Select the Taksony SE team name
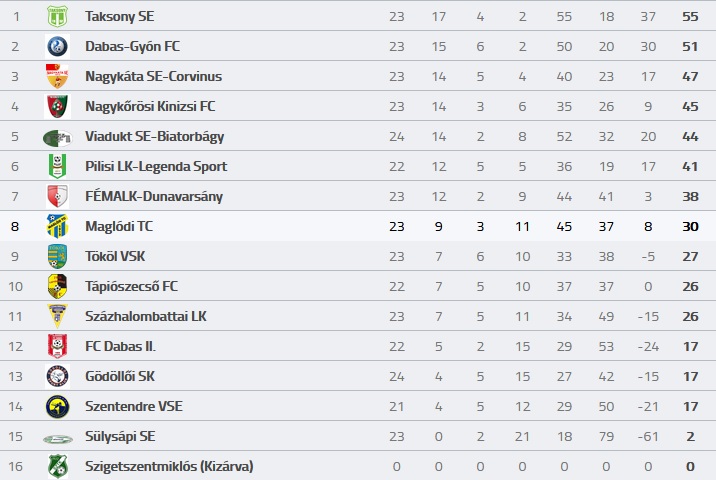The image size is (716, 480). pyautogui.click(x=120, y=16)
